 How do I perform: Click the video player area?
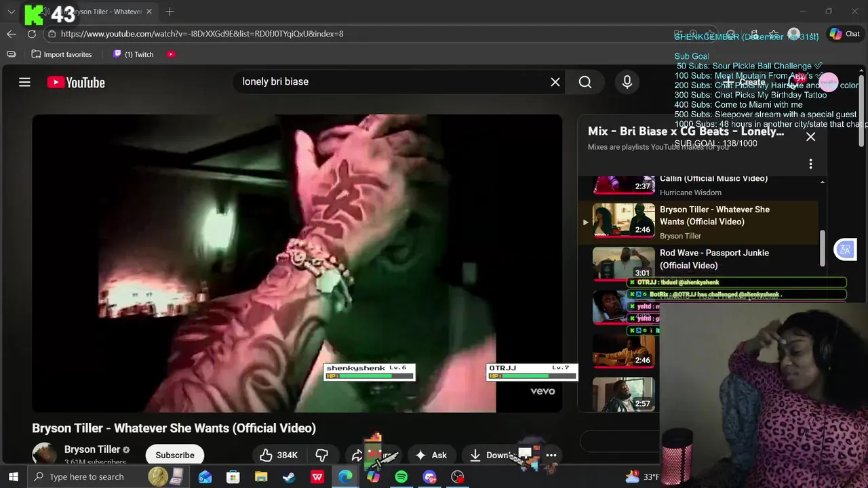click(297, 263)
